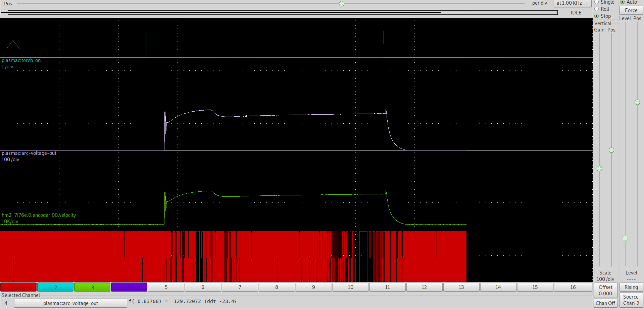
Task: Enable channel 7
Action: [240, 287]
